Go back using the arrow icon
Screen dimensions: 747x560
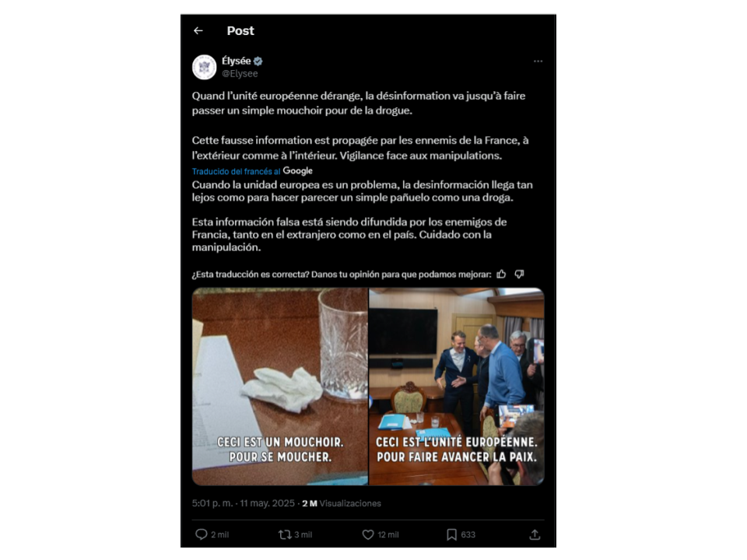point(198,31)
